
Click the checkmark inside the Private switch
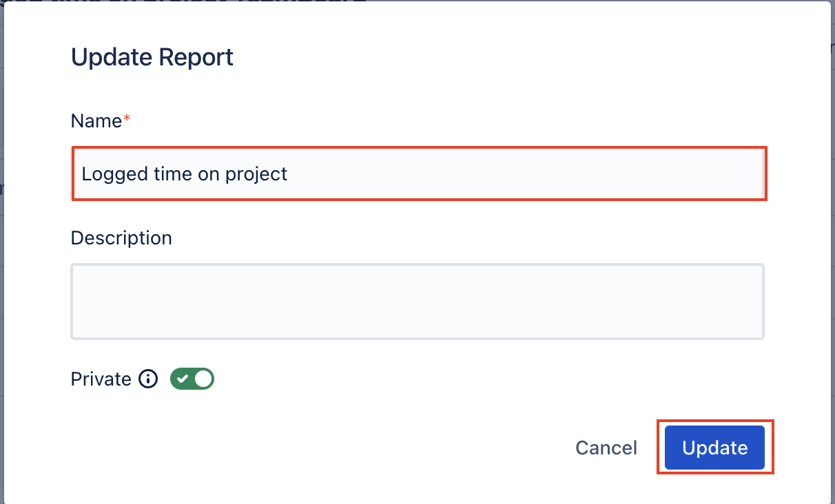(183, 379)
